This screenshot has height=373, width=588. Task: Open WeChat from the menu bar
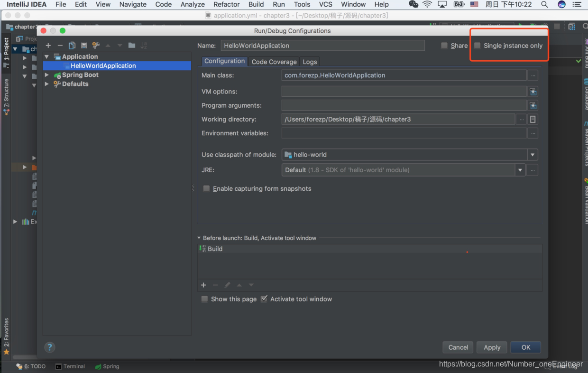tap(413, 5)
